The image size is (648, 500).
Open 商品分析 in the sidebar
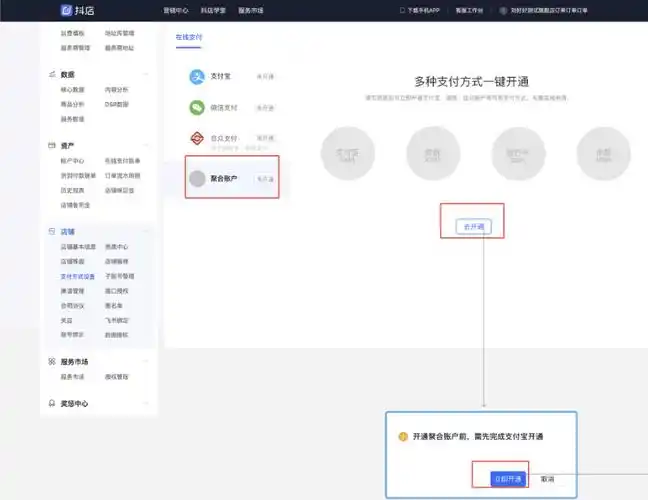pos(73,104)
